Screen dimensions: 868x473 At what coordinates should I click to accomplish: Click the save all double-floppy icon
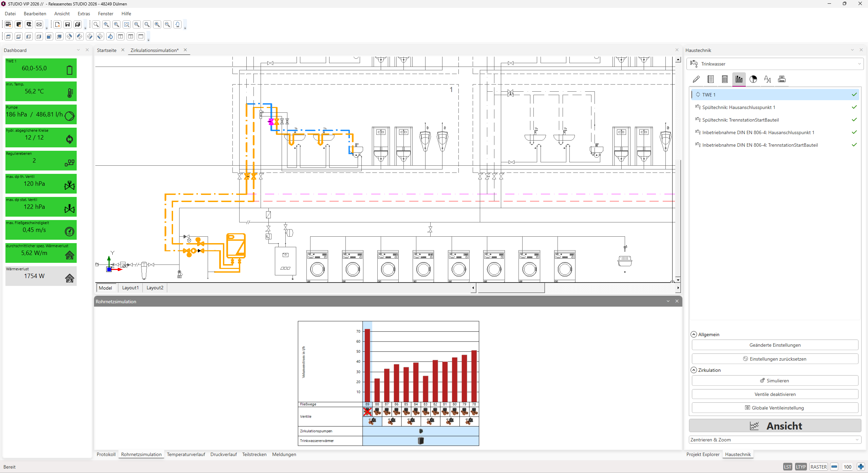[x=78, y=24]
